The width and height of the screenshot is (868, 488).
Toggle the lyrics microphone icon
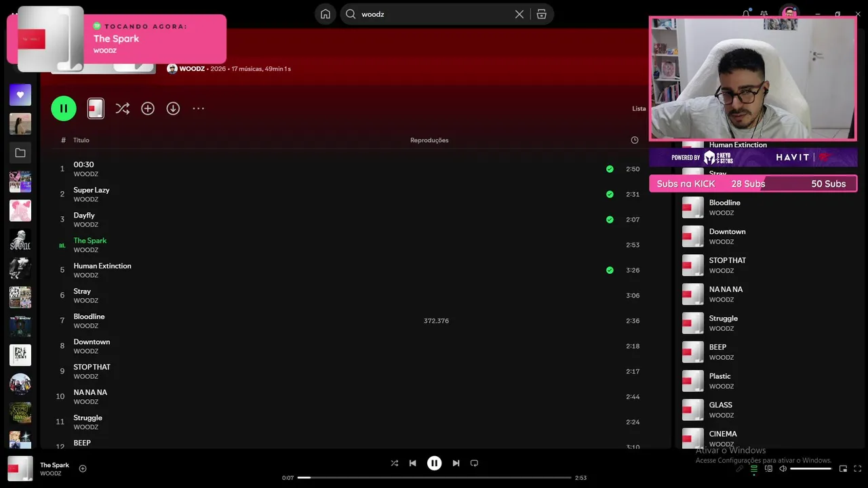pos(739,468)
